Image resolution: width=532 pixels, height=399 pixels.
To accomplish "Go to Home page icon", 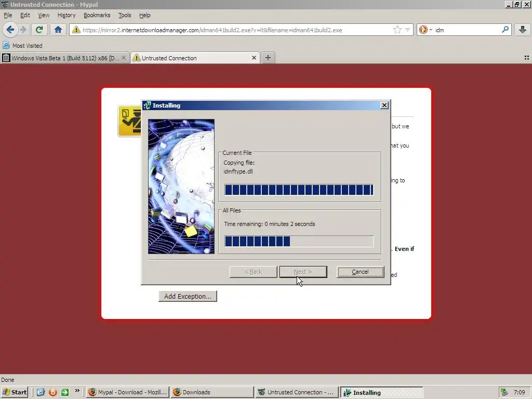I will [x=58, y=30].
